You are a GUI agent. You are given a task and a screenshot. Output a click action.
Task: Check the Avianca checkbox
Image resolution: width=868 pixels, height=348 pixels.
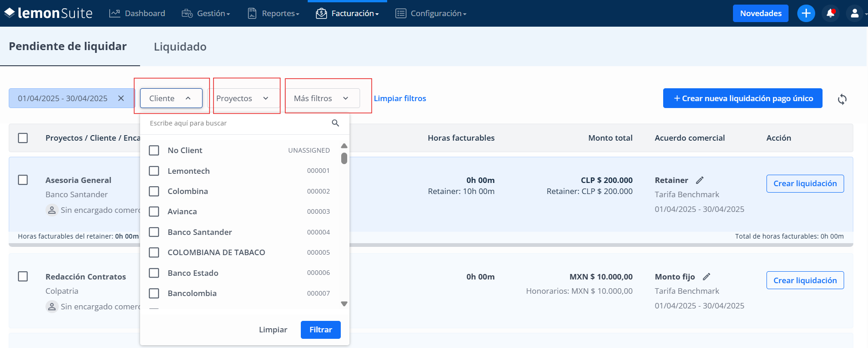pyautogui.click(x=154, y=211)
